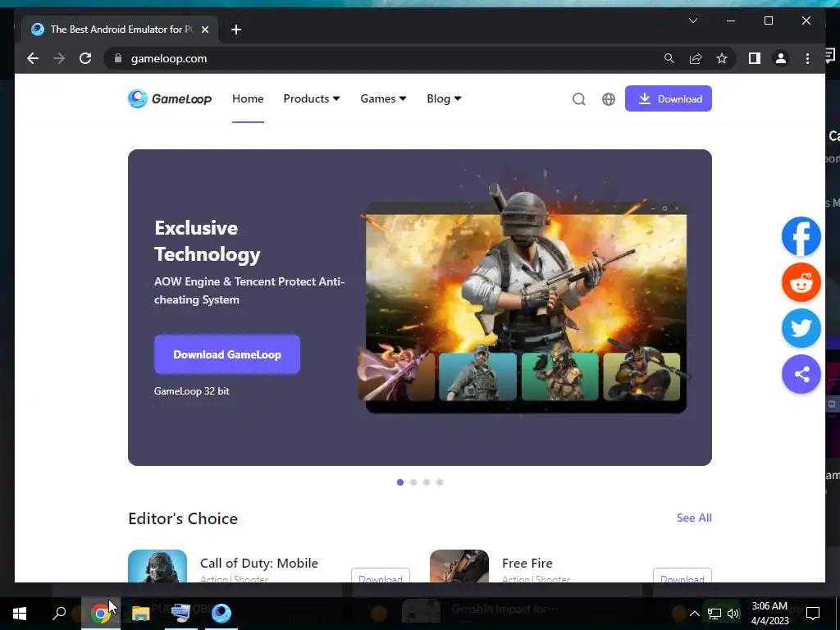Click the Chrome taskbar icon
This screenshot has width=840, height=630.
click(x=100, y=614)
